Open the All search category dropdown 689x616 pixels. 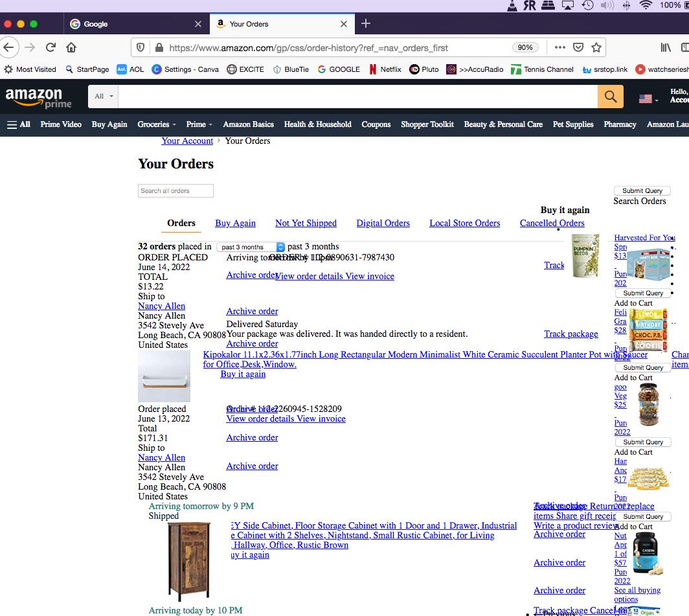click(104, 97)
